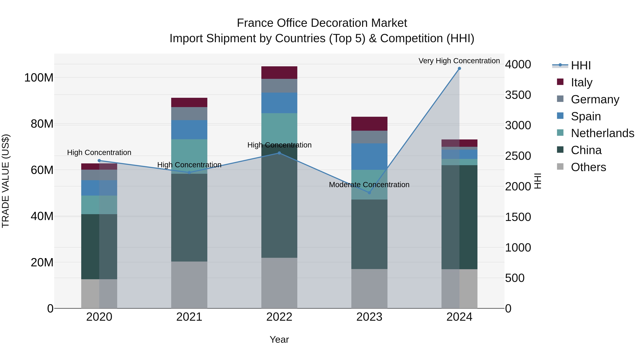Click the 2023 Germany bar segment

coord(369,137)
